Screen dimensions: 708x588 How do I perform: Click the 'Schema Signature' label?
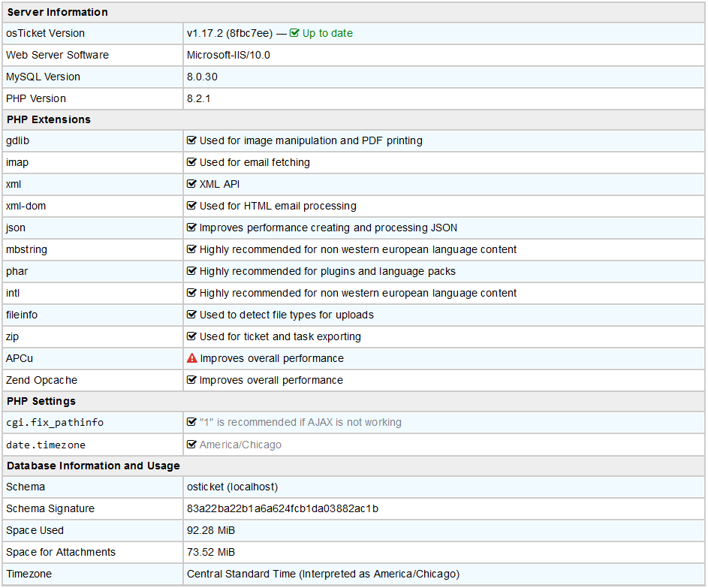[50, 508]
